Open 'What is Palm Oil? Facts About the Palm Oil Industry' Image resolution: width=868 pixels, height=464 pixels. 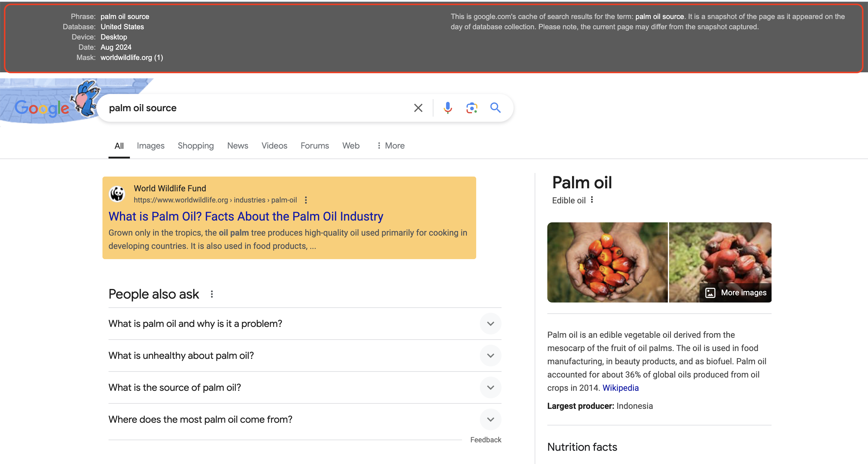click(x=246, y=216)
